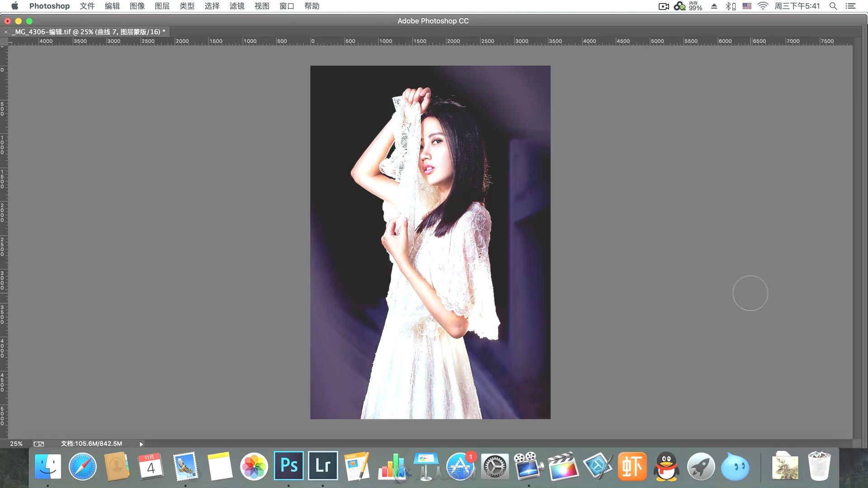This screenshot has width=868, height=488.
Task: Click the 25% zoom level field
Action: point(16,444)
